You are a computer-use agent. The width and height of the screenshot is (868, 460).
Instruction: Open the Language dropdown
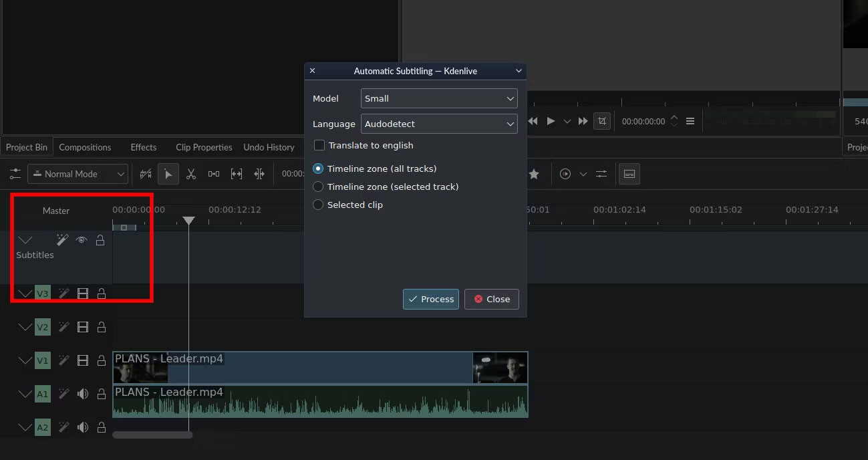pyautogui.click(x=439, y=124)
